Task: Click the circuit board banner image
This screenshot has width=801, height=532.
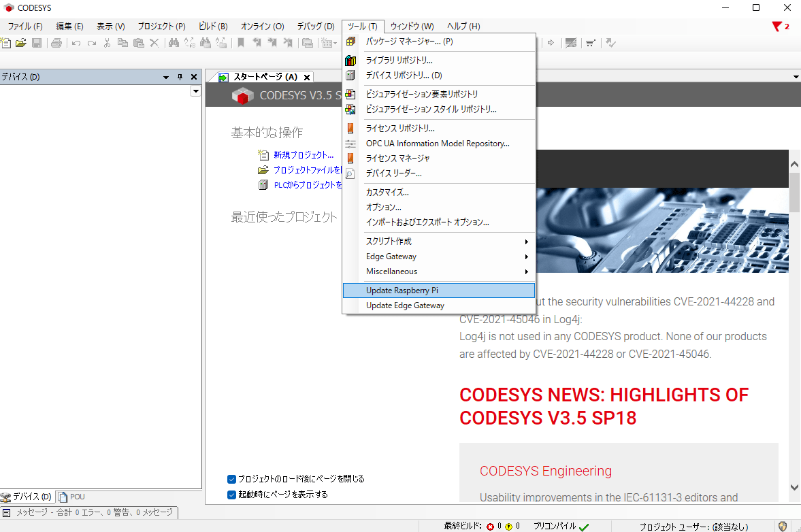Action: pos(662,230)
